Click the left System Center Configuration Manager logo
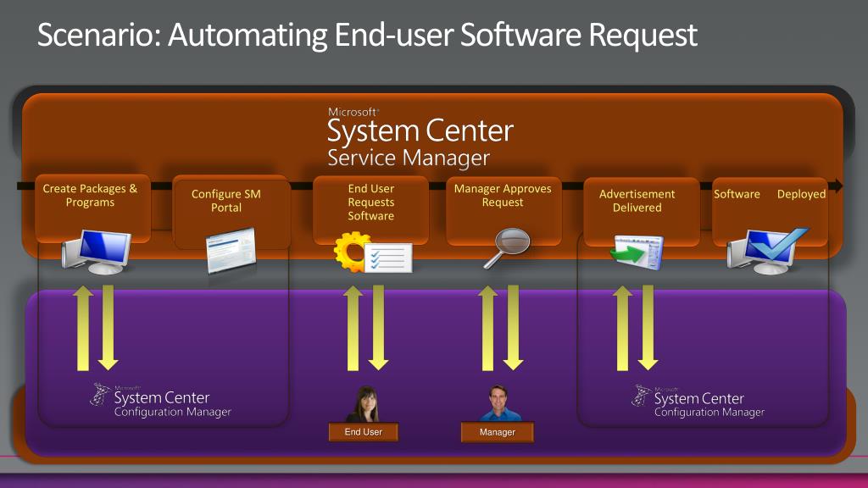The height and width of the screenshot is (488, 868). click(160, 401)
